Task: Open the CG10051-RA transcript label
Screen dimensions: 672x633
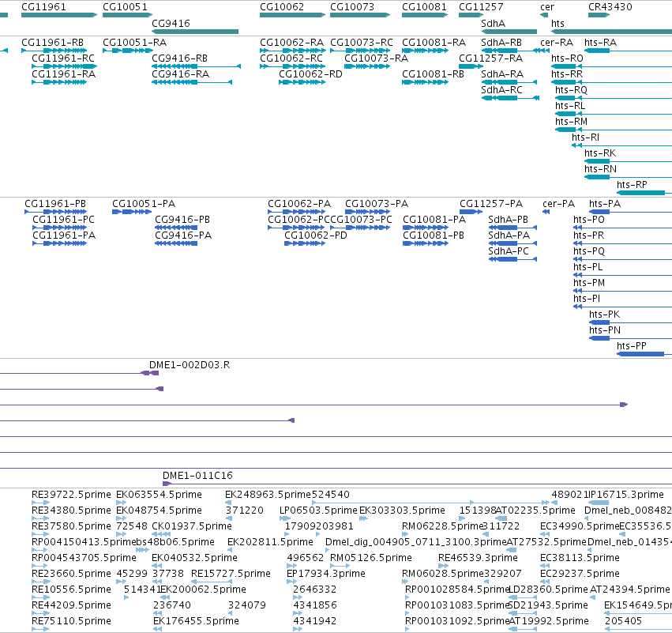Action: point(134,43)
